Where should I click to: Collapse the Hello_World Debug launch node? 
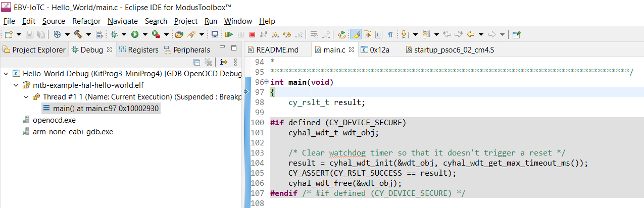click(x=6, y=74)
